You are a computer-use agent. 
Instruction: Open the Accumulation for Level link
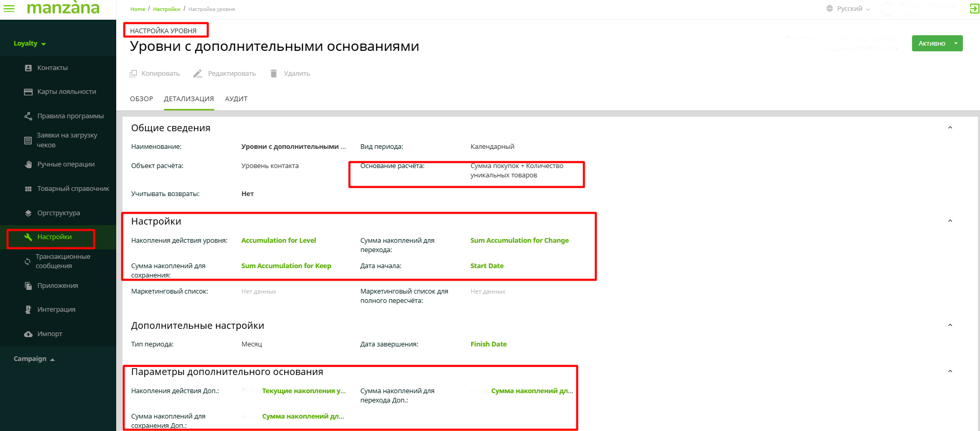click(279, 241)
